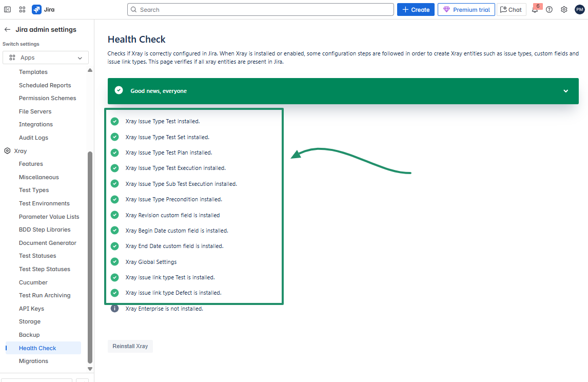Click info icon next to Xray Enterprise
The image size is (588, 382).
click(115, 309)
